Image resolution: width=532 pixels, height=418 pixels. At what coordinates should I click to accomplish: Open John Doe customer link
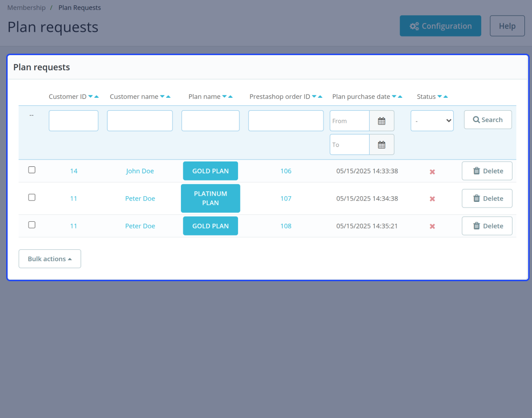[140, 171]
